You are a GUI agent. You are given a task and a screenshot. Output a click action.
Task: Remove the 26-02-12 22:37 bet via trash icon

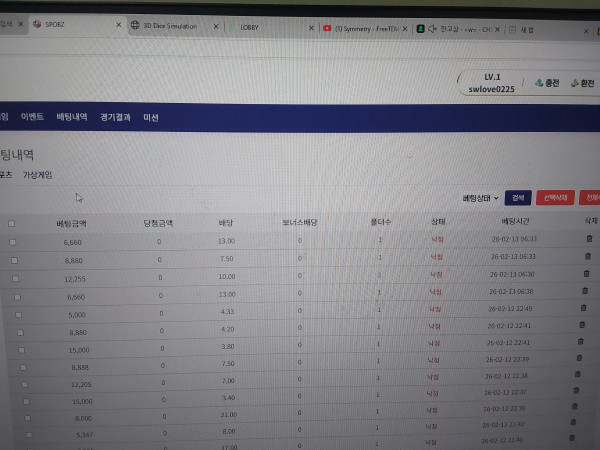click(x=577, y=391)
